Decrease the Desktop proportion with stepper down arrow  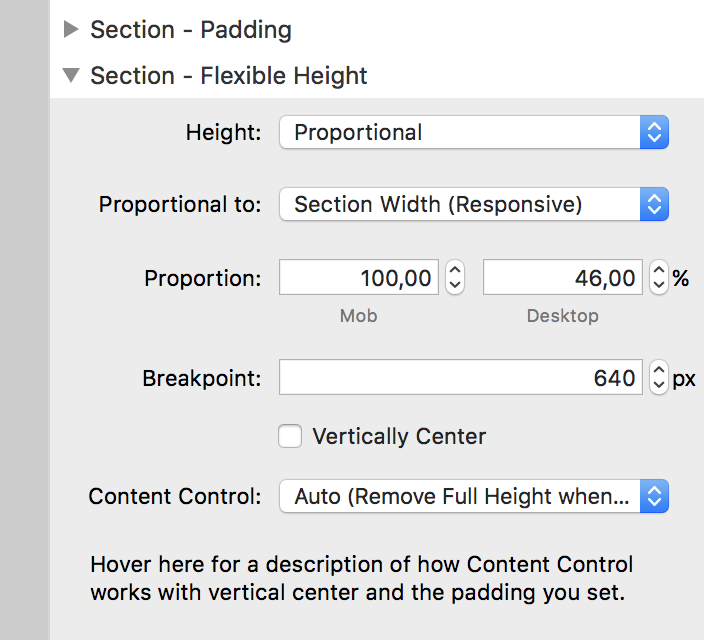tap(659, 285)
